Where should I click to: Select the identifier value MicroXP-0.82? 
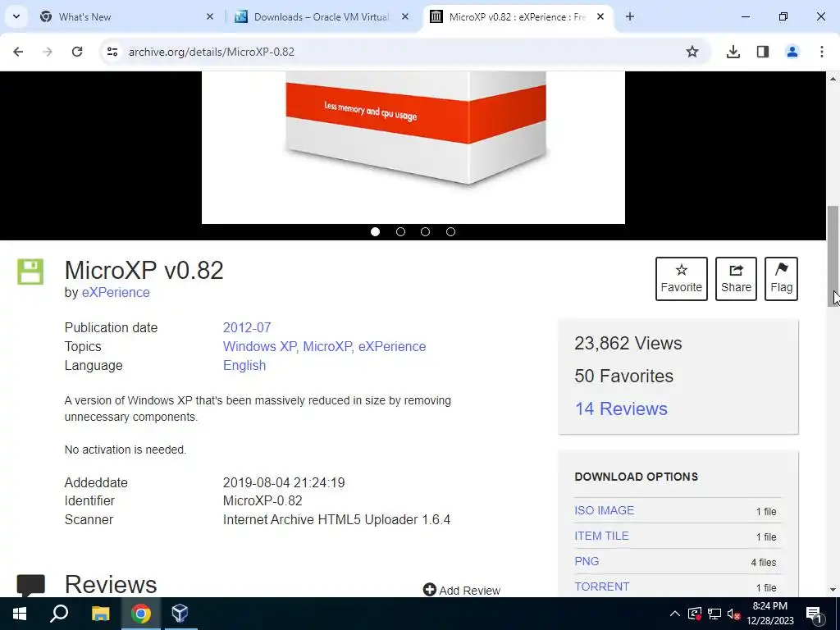pos(262,501)
